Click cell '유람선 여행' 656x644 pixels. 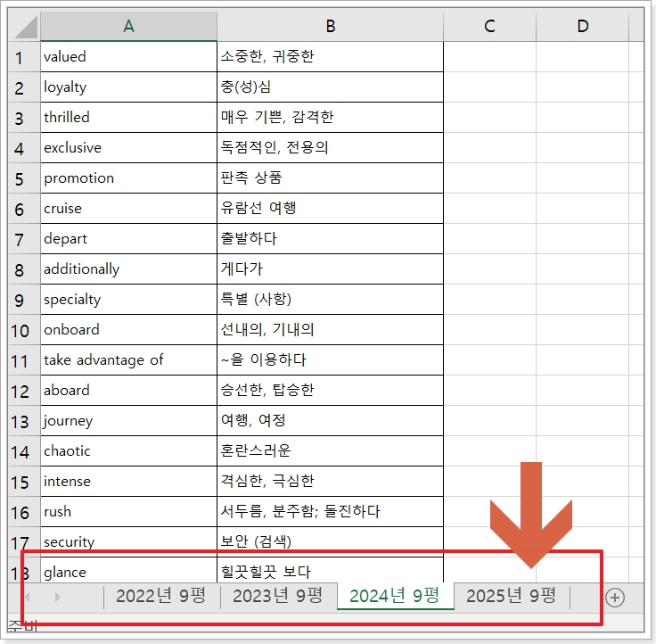click(x=330, y=209)
